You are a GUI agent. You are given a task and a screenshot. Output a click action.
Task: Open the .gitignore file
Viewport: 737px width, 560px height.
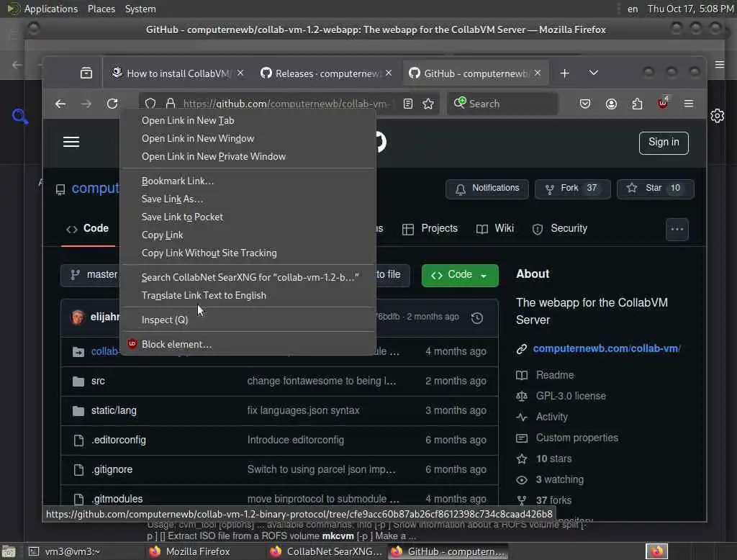point(112,470)
